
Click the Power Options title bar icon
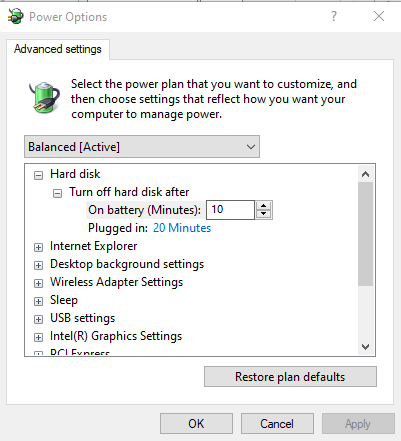[x=15, y=16]
